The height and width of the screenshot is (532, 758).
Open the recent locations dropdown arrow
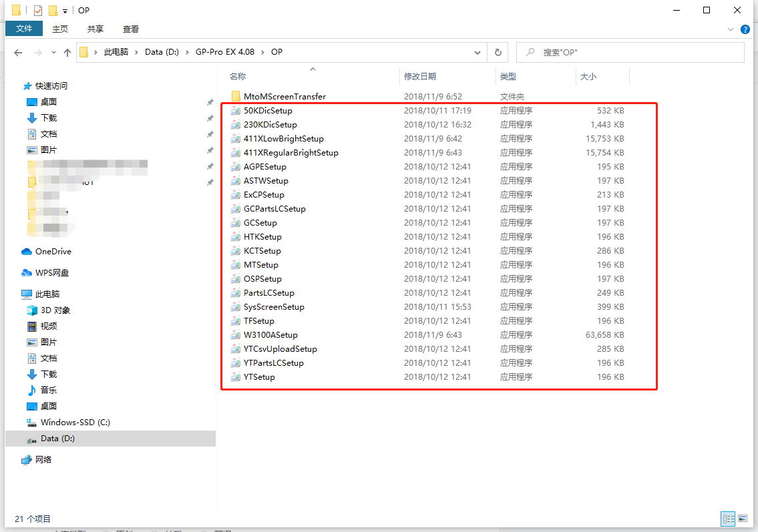point(53,52)
